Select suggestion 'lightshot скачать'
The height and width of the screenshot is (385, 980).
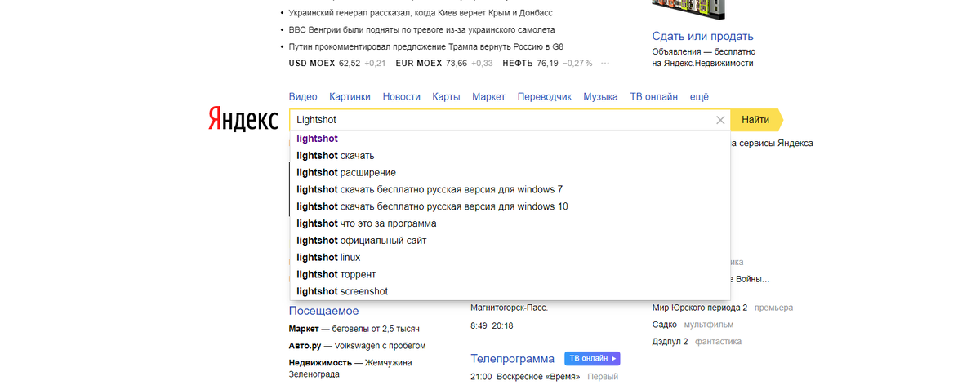point(510,155)
